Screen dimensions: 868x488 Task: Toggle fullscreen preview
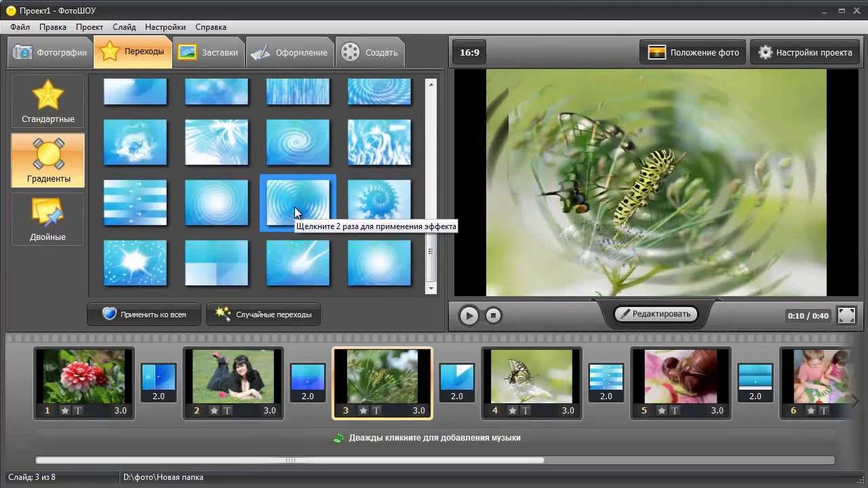(846, 315)
